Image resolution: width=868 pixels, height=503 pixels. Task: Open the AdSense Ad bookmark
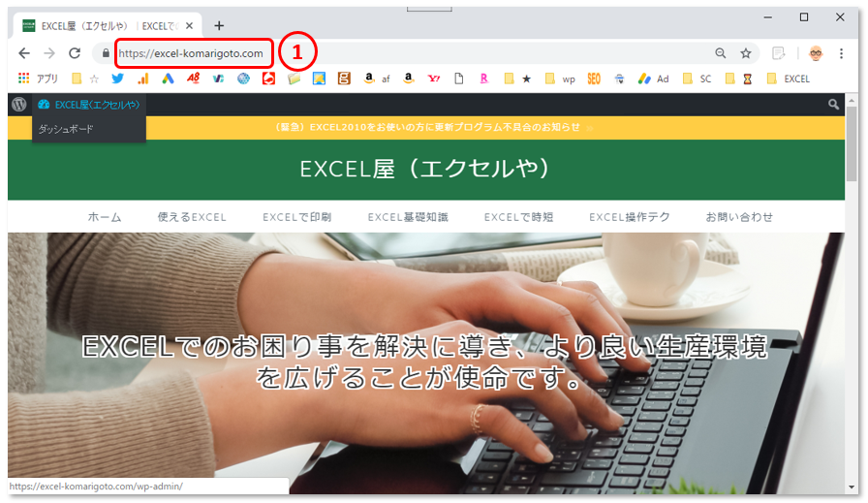tap(653, 79)
